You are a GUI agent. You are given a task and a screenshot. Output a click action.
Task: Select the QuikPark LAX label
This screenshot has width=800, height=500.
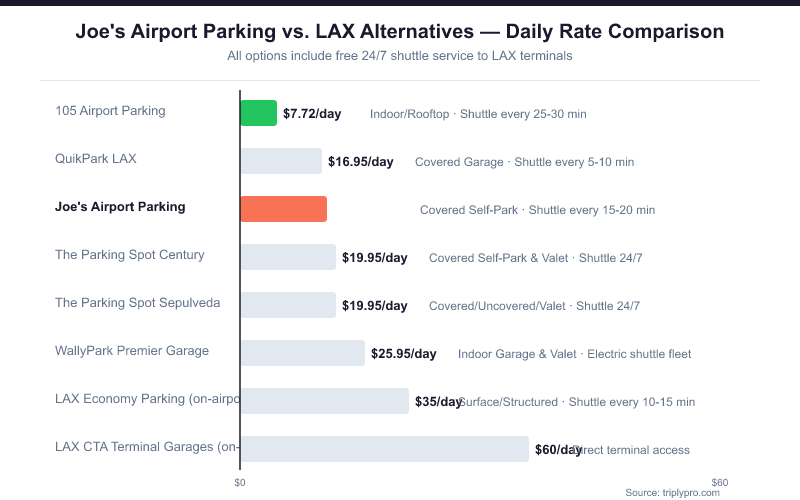[x=96, y=159]
